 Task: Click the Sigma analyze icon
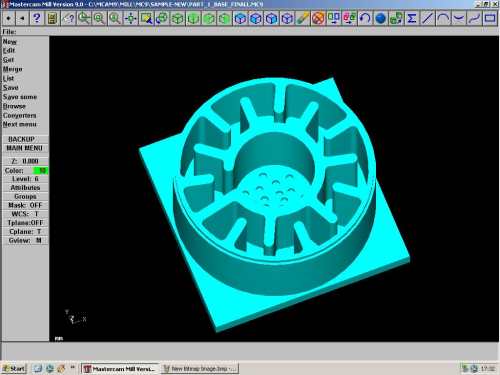[412, 18]
